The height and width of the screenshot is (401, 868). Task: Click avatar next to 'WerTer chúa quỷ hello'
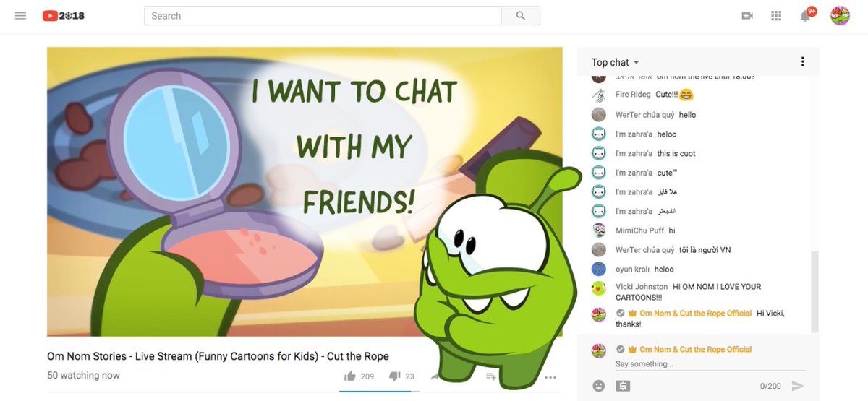tap(598, 114)
